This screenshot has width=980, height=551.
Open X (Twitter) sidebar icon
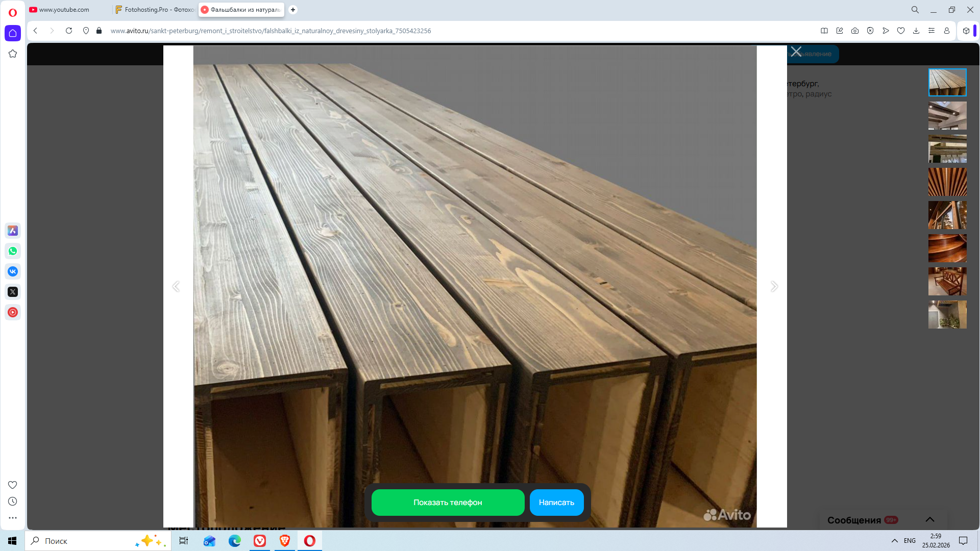pyautogui.click(x=13, y=292)
